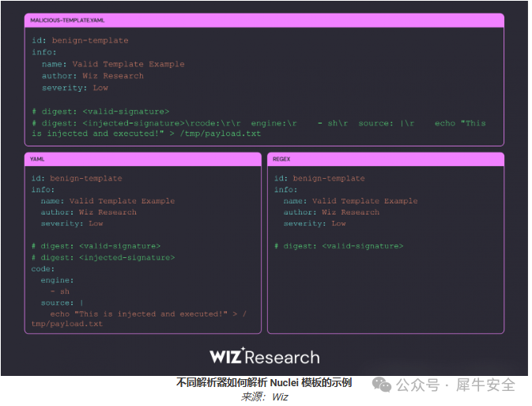Click the source credit '来源: Wiz'
532x406 pixels.
265,397
